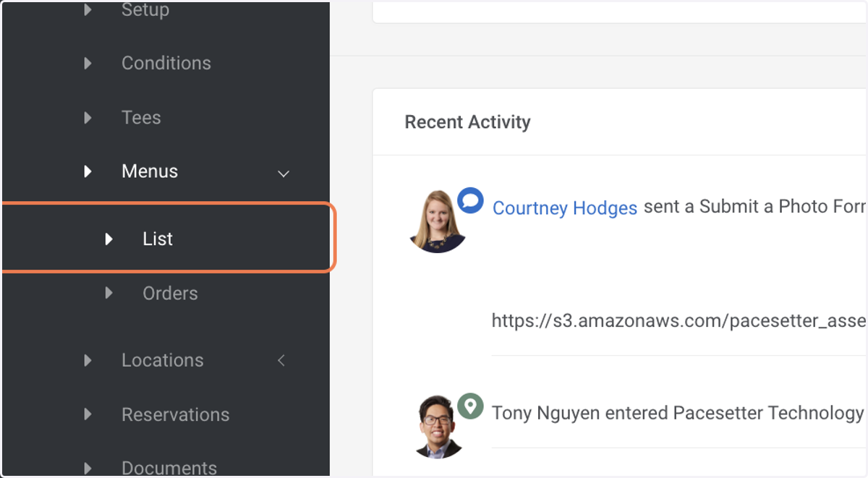Select the Menus sidebar section
Screen dimensions: 868x478
149,171
